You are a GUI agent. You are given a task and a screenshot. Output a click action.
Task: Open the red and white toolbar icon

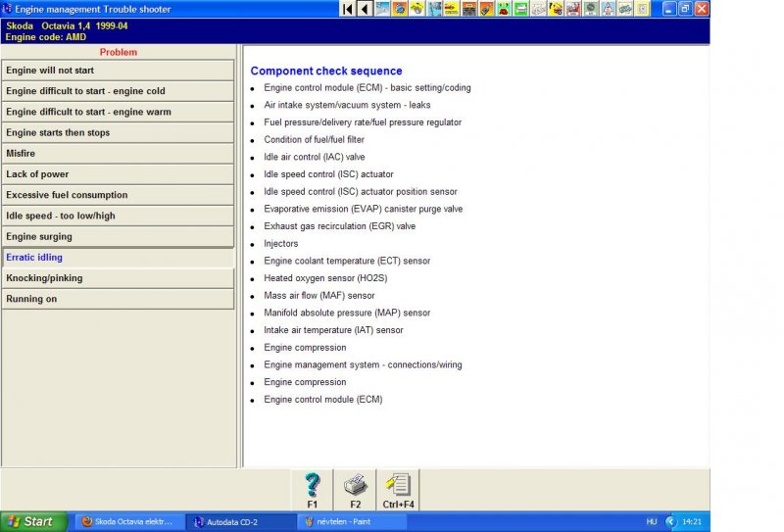tap(573, 9)
